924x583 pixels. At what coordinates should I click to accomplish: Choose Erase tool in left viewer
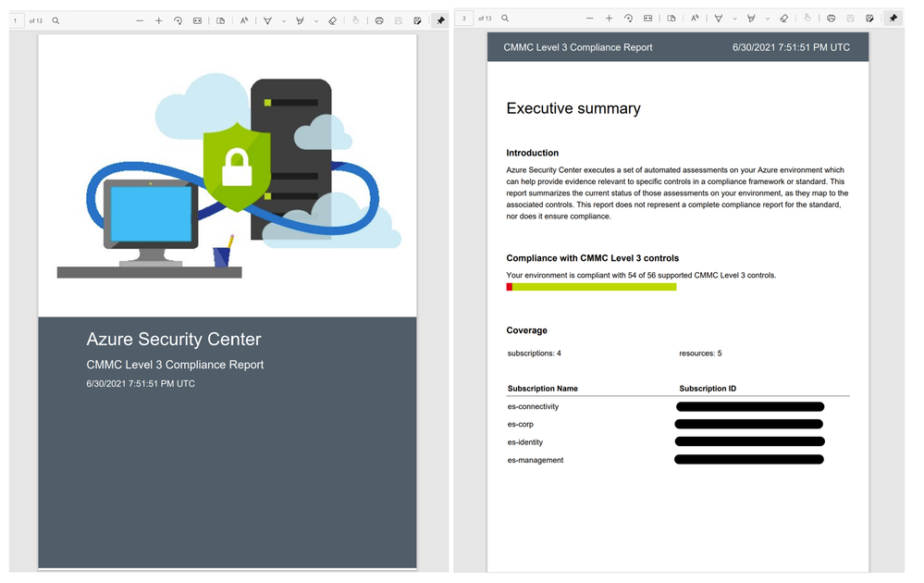[333, 20]
